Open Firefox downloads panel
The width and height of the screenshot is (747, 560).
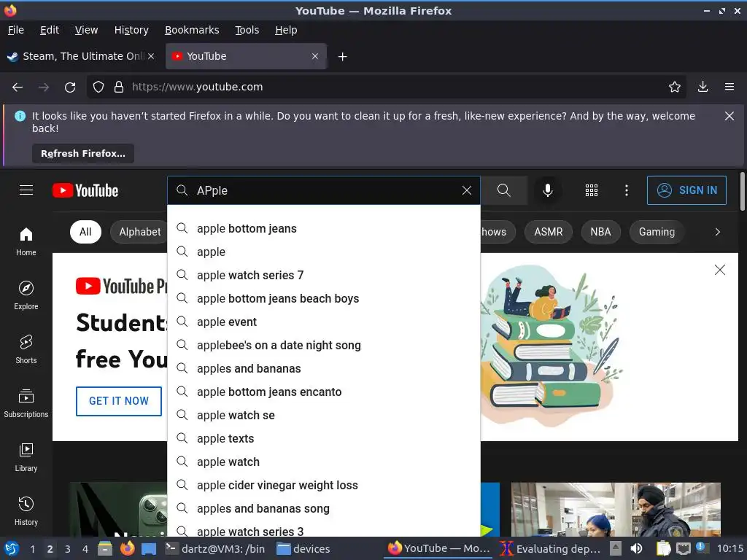tap(703, 87)
